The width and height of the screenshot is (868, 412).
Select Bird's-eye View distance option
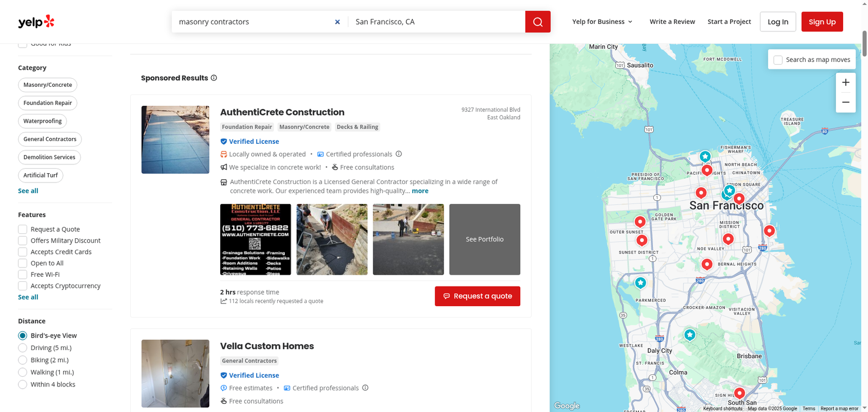pyautogui.click(x=23, y=335)
